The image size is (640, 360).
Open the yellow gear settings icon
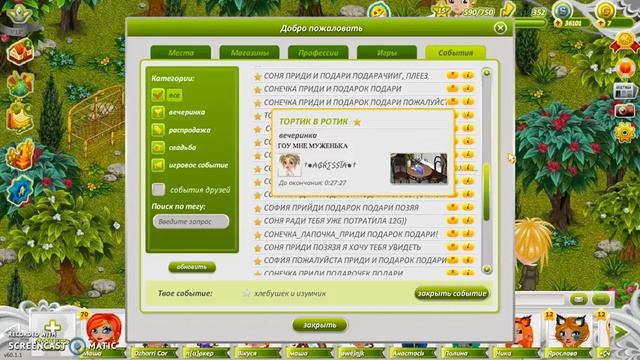click(624, 132)
